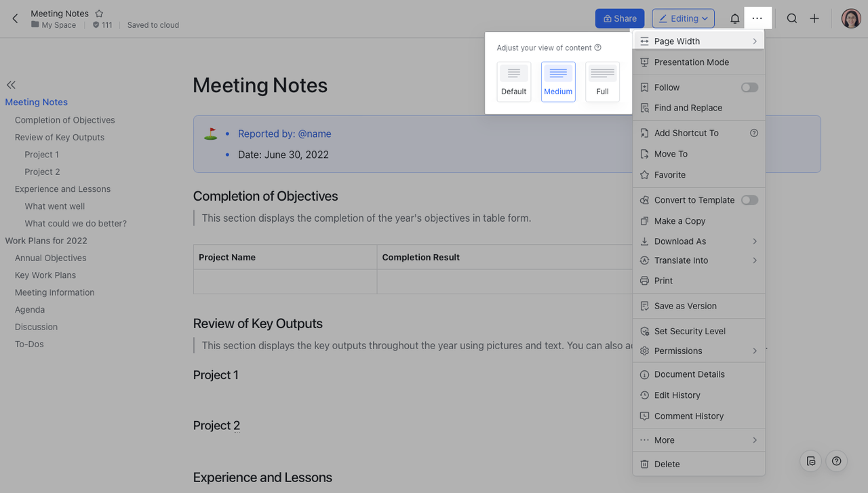Select Presentation Mode from the menu
Screen dimensions: 868x493
click(691, 62)
